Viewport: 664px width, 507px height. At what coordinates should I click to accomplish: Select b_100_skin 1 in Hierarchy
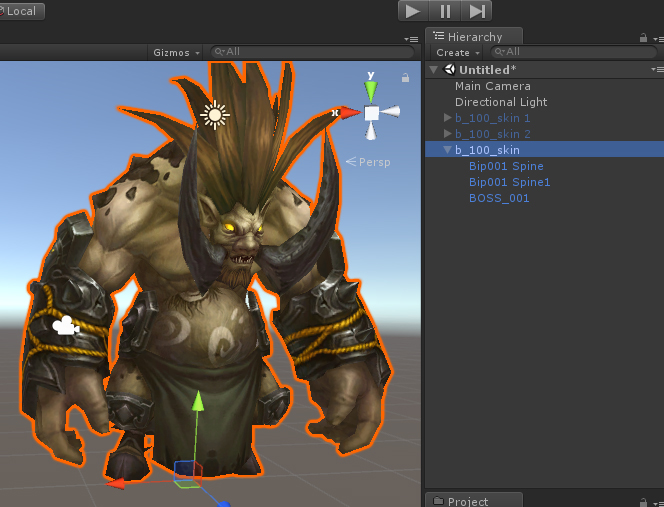(x=492, y=118)
